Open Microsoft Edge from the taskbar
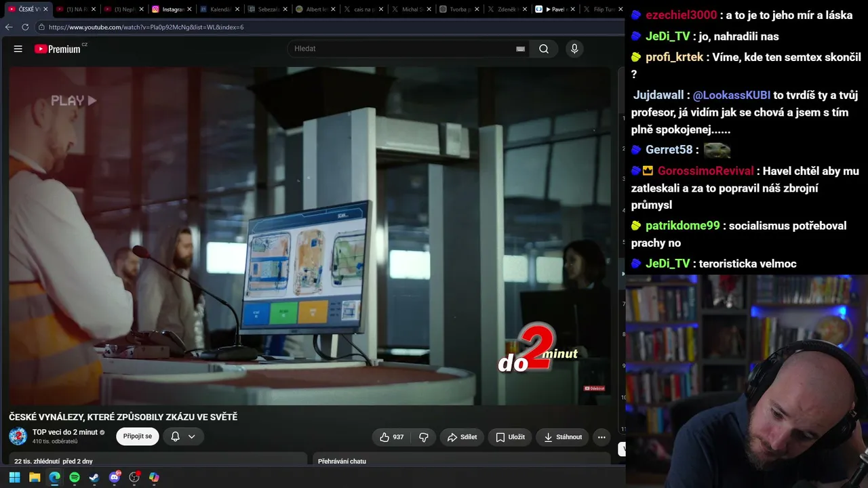 (54, 477)
